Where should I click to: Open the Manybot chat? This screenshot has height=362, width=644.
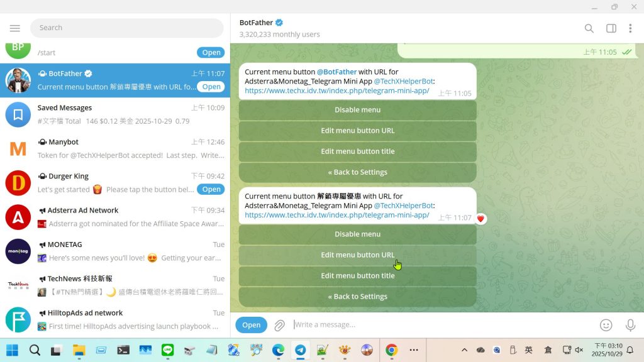click(115, 148)
